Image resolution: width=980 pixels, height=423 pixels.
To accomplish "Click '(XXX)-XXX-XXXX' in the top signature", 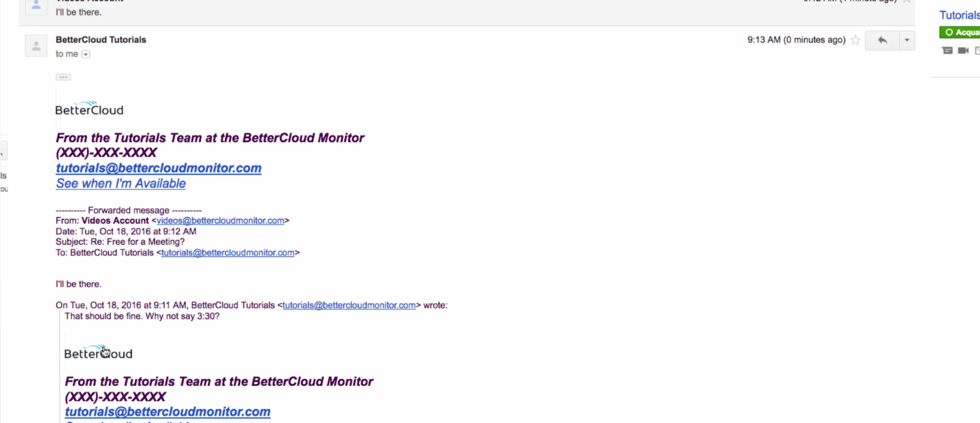I will 106,153.
